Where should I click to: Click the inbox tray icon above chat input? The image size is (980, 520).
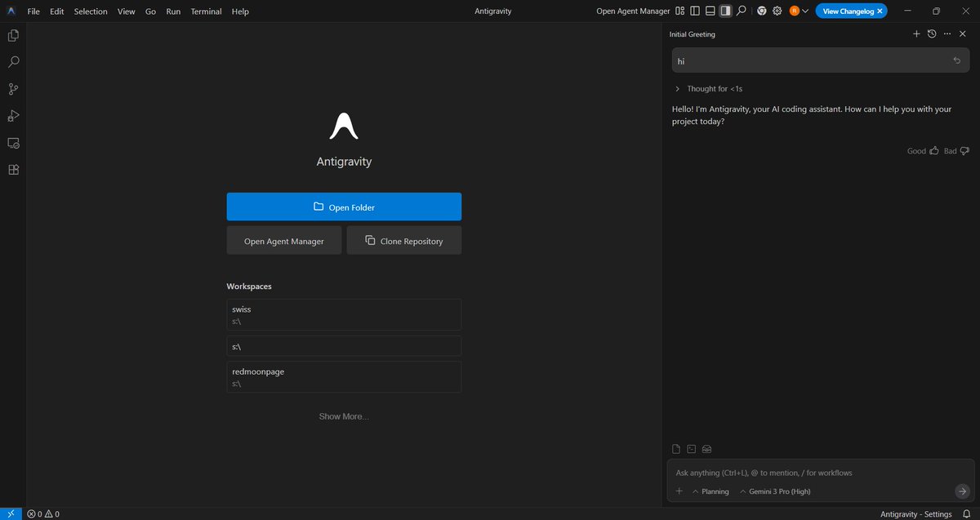tap(707, 449)
